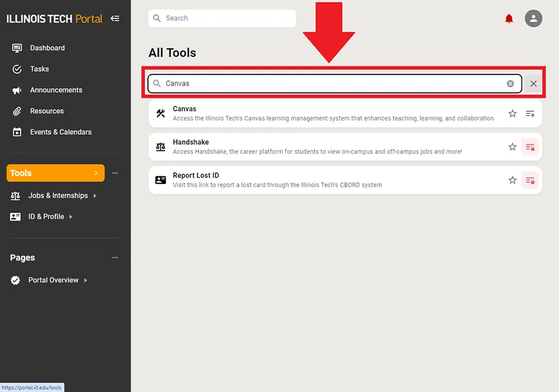Select the orange Tools button
The height and width of the screenshot is (392, 559).
(55, 173)
